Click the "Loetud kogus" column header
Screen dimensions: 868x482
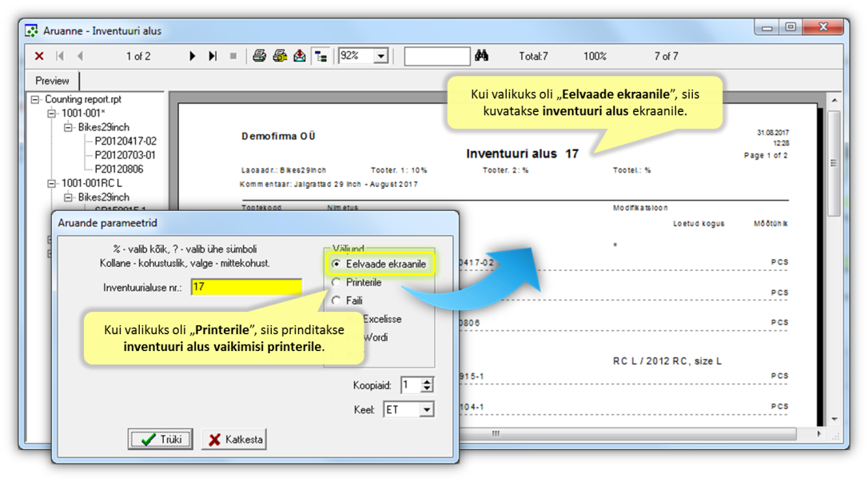tap(699, 224)
